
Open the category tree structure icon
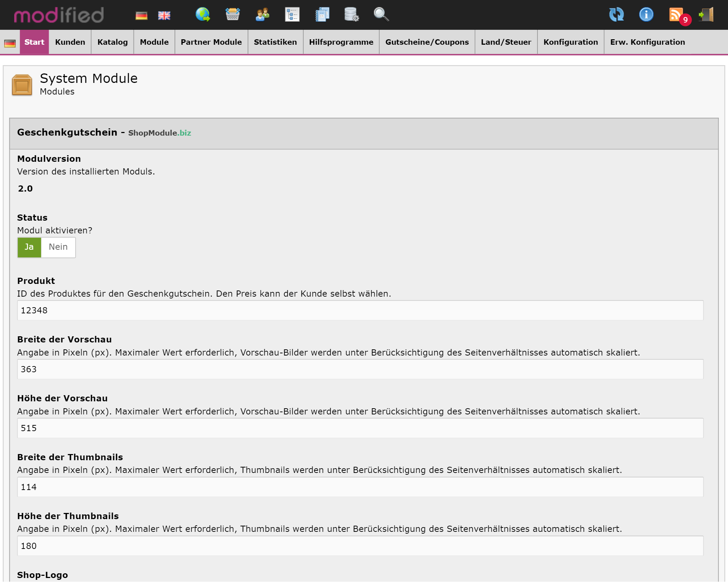coord(292,15)
